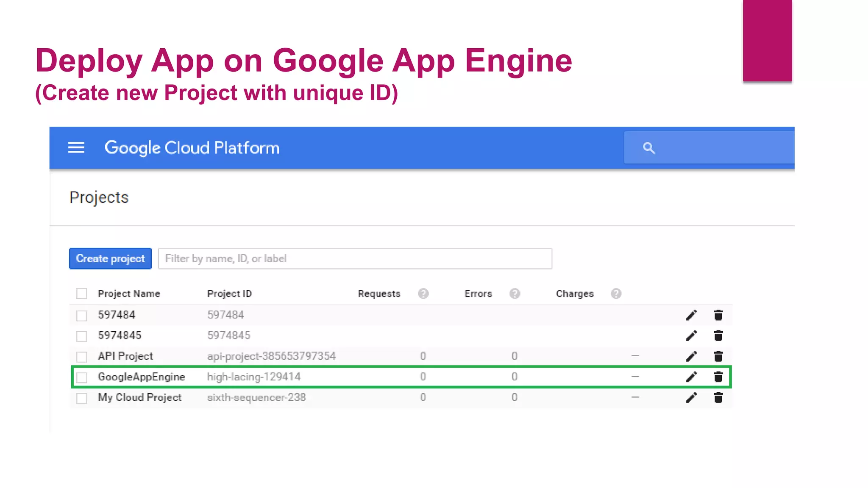The height and width of the screenshot is (488, 868).
Task: Open help icon next to Requests
Action: [x=423, y=294]
